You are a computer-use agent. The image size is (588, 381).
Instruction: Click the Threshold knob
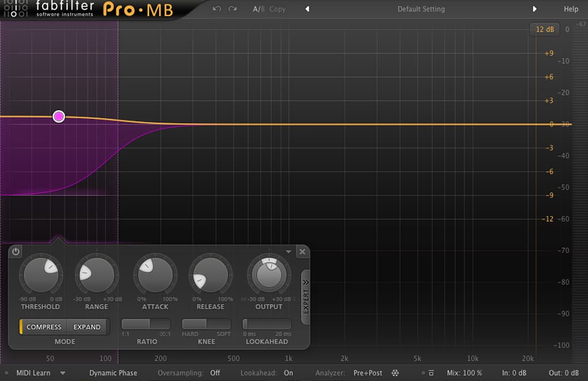tap(41, 275)
